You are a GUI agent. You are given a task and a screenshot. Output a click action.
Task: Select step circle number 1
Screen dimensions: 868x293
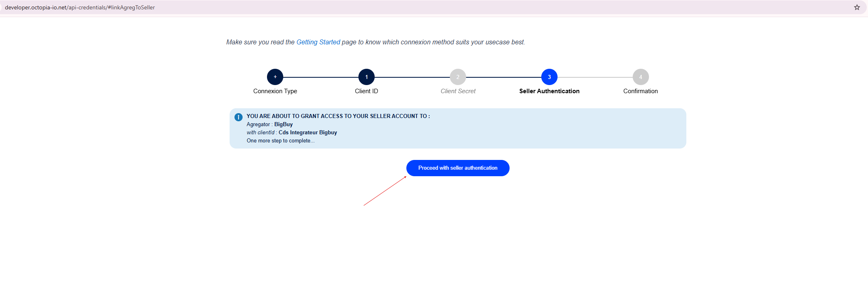tap(367, 77)
